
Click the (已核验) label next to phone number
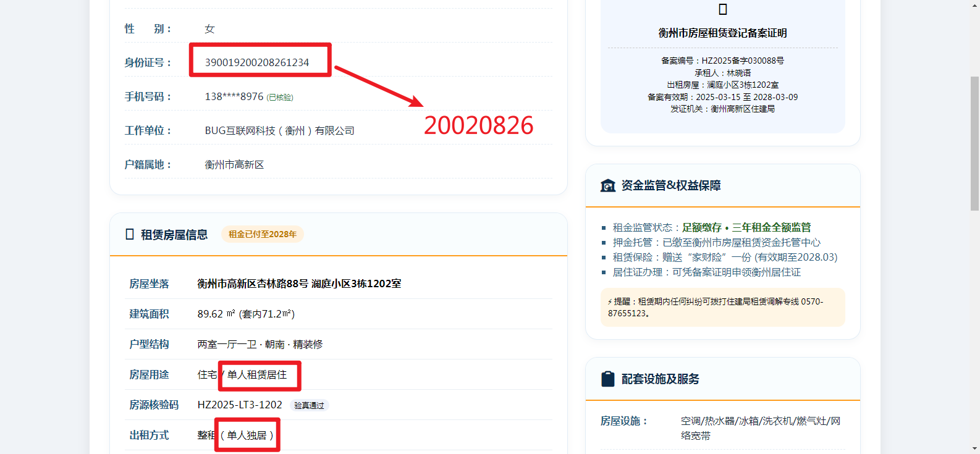[280, 98]
